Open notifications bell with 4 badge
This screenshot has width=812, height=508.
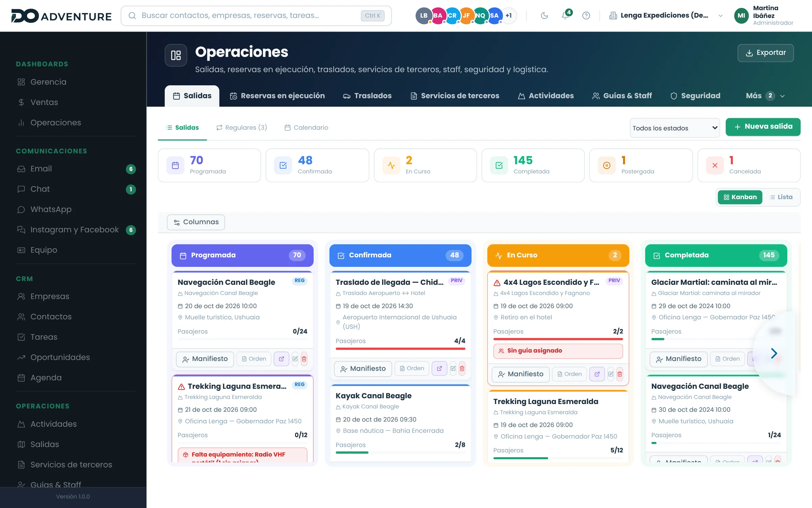coord(565,16)
